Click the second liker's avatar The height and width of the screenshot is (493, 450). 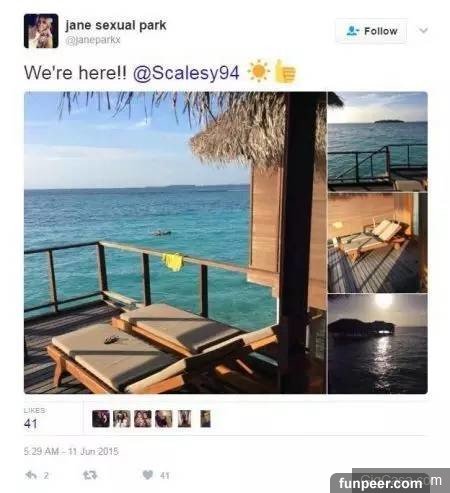tap(122, 419)
